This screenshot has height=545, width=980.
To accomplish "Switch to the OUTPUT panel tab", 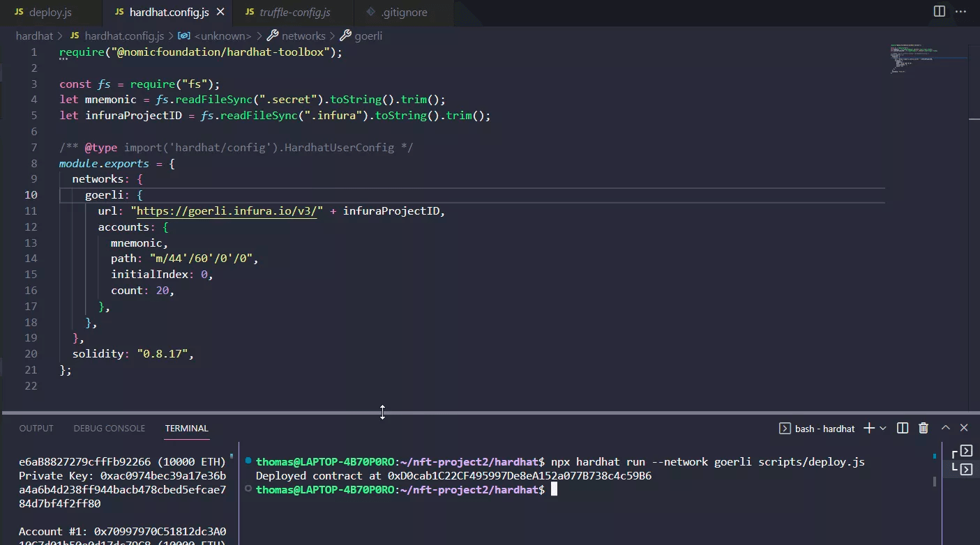I will pos(36,429).
